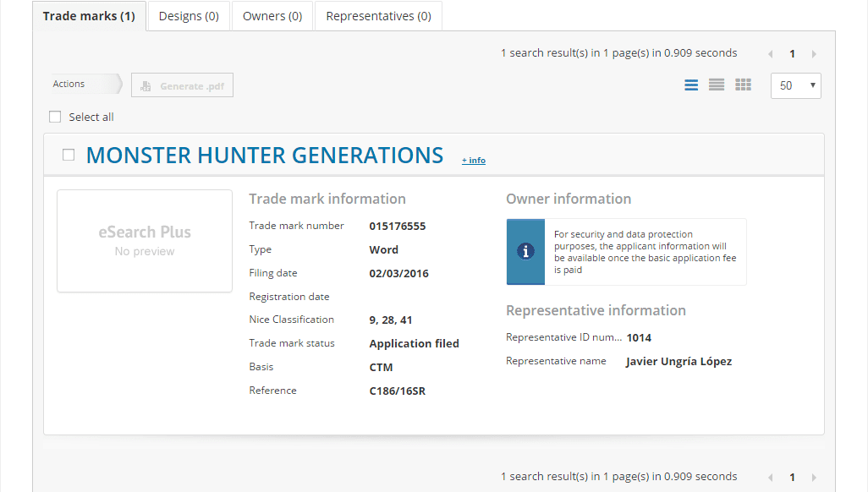
Task: Switch to compact list view icon
Action: [717, 85]
